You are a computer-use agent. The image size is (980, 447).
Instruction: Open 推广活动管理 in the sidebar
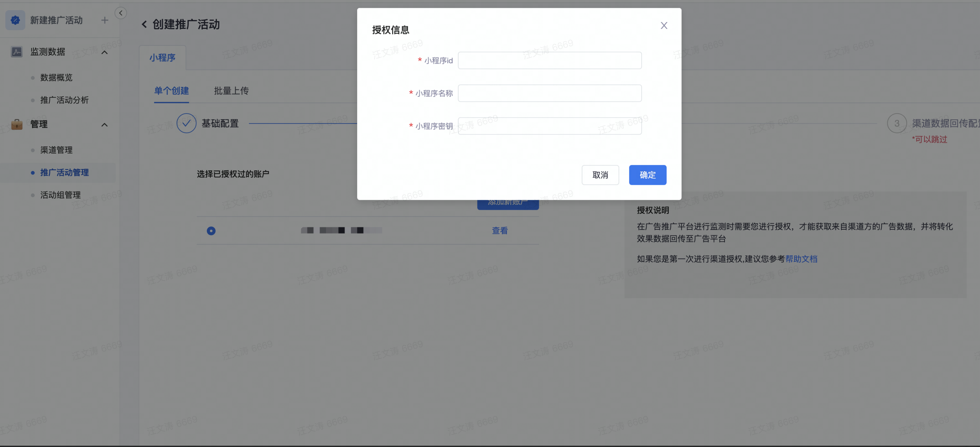(64, 173)
